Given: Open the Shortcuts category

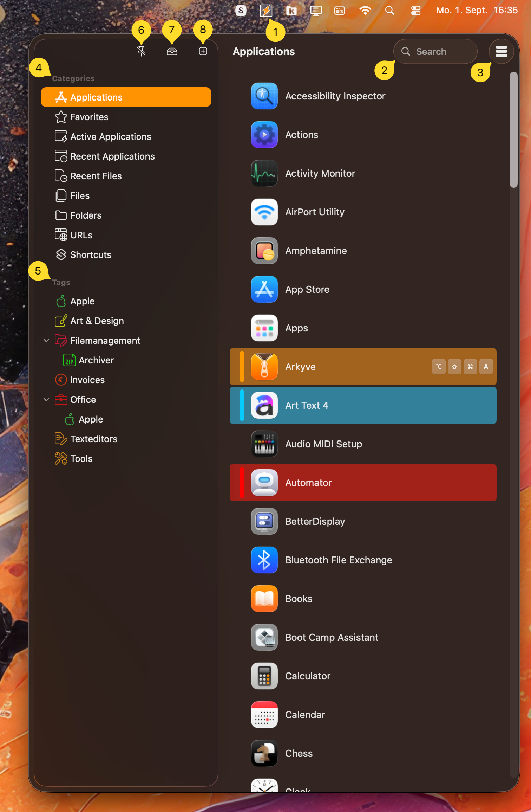Looking at the screenshot, I should 126,254.
